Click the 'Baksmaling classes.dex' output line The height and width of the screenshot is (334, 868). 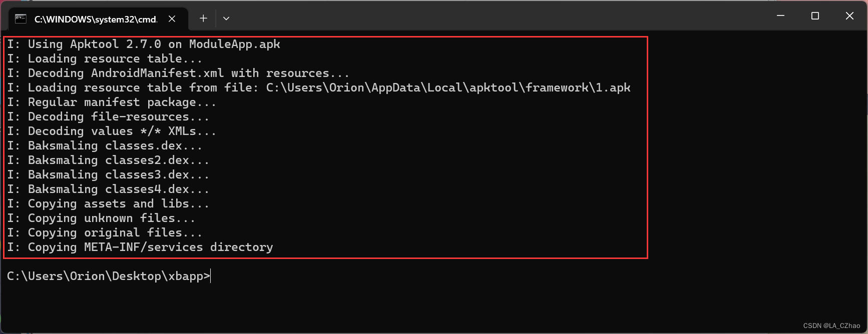105,145
